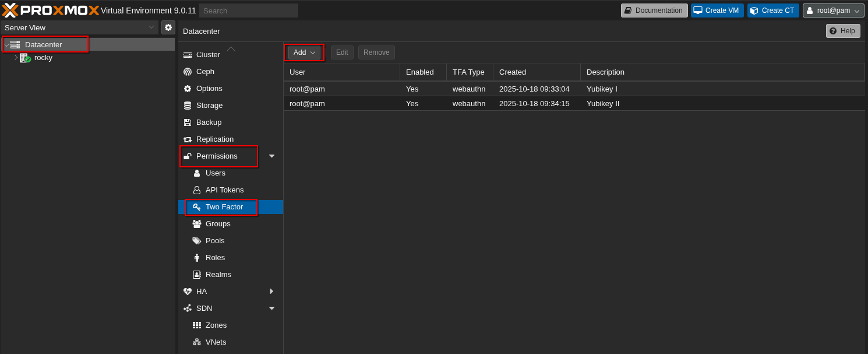
Task: Collapse the Permissions section arrow
Action: tap(271, 156)
